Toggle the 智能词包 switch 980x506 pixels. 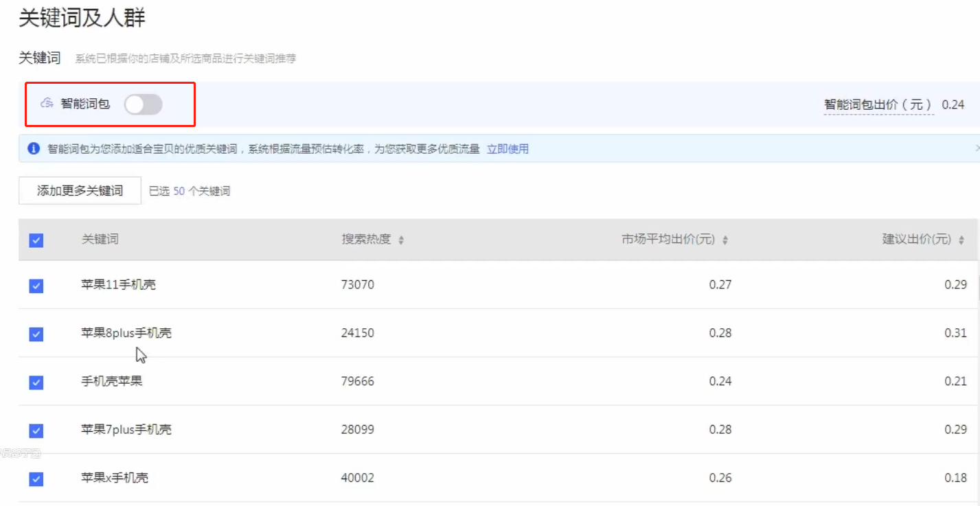[x=143, y=104]
